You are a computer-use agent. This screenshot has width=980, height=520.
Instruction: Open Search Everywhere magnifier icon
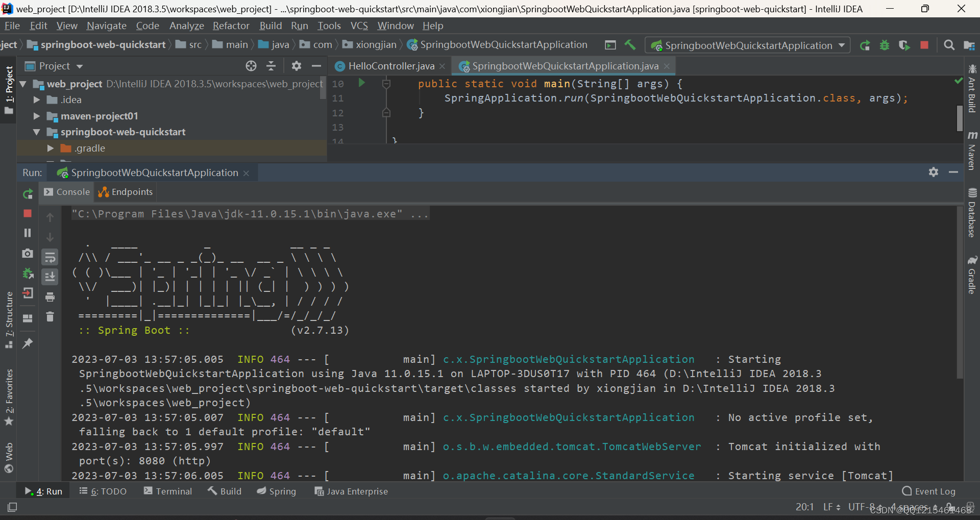[949, 45]
